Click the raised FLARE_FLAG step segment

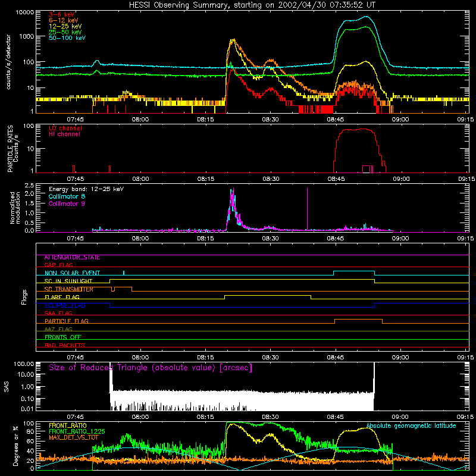click(x=268, y=295)
